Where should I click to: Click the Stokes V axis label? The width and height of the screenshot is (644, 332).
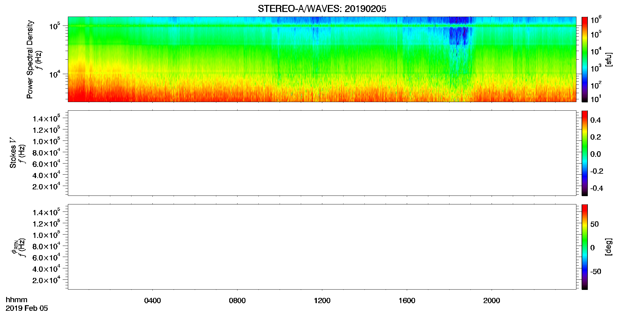click(x=13, y=153)
